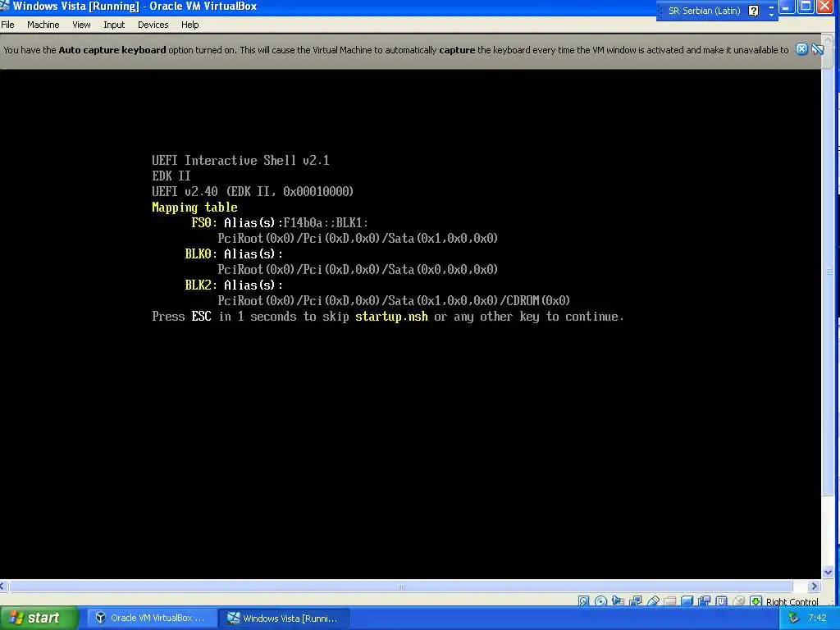Maximize the VirtualBox VM window
This screenshot has width=840, height=630.
(806, 7)
